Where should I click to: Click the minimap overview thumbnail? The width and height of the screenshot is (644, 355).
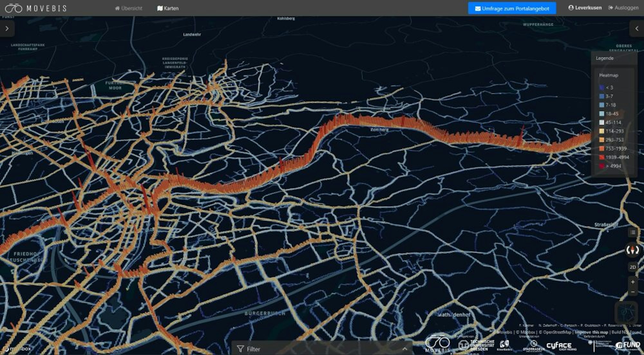click(x=626, y=312)
